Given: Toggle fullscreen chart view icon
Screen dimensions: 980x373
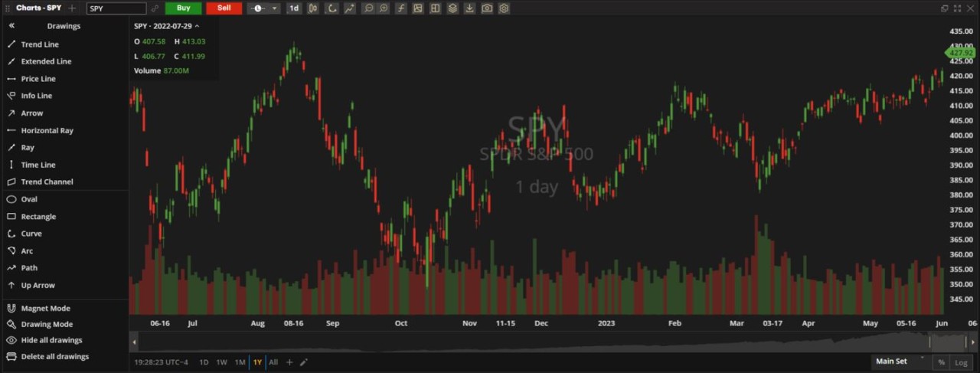Looking at the screenshot, I should 957,8.
